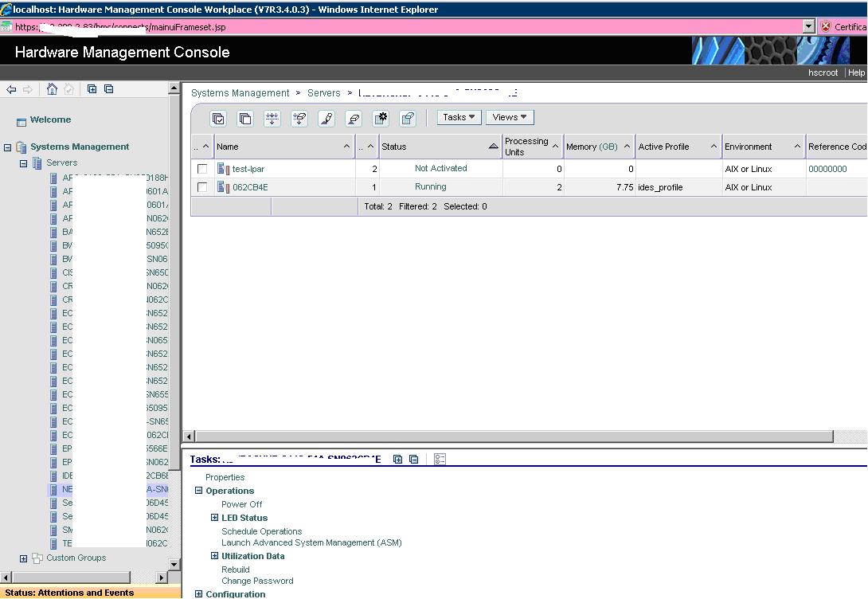Select Servers in the breadcrumb trail
The width and height of the screenshot is (868, 599).
[x=323, y=93]
